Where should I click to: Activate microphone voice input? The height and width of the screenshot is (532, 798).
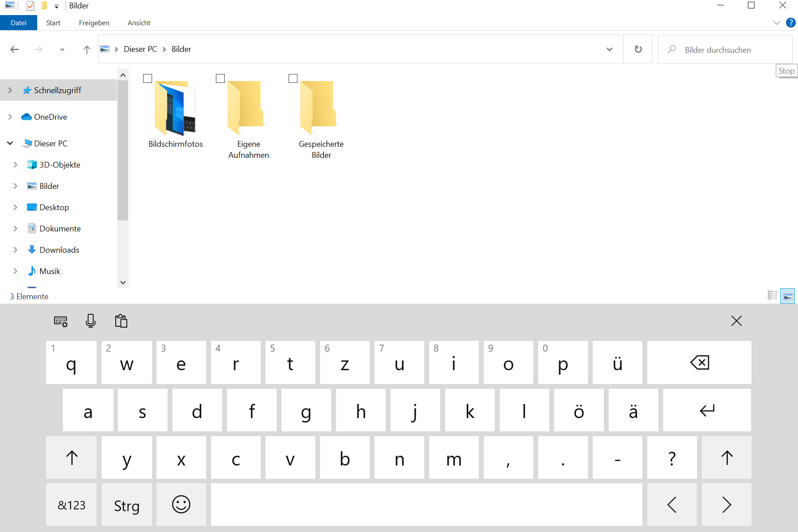click(x=90, y=321)
